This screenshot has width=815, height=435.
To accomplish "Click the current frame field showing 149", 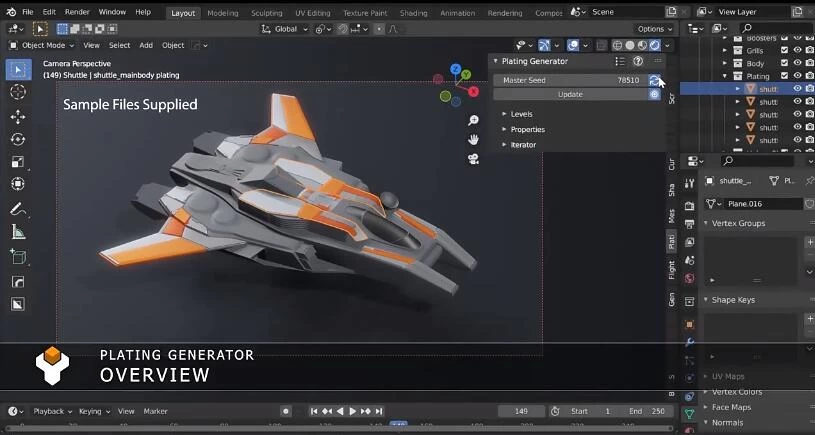I will tap(521, 411).
